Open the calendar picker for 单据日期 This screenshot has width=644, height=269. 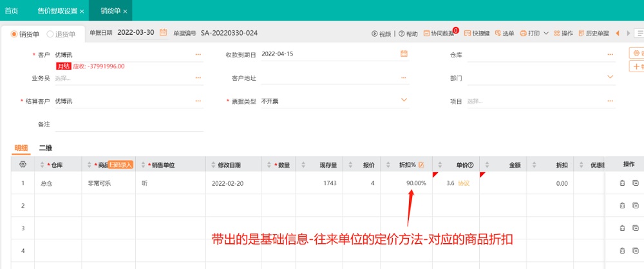(x=163, y=32)
